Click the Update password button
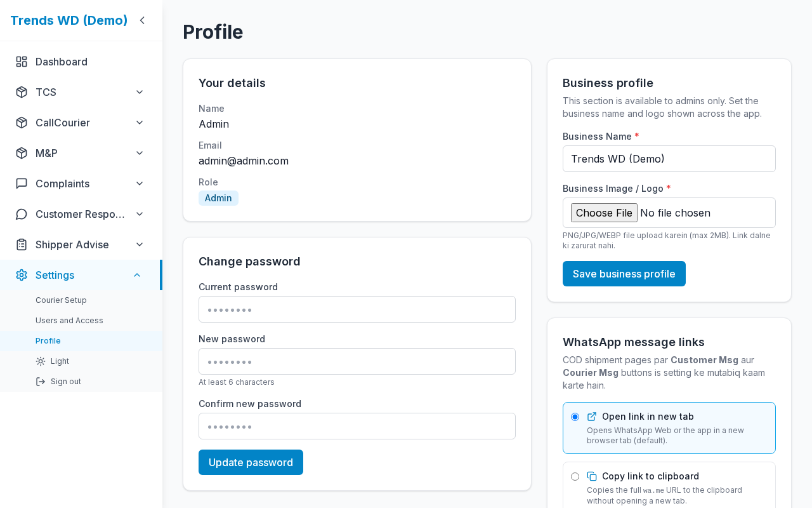The image size is (812, 508). coord(251,462)
